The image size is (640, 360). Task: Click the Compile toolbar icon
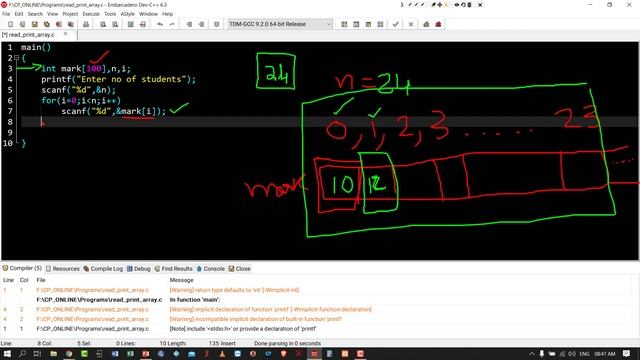344,24
